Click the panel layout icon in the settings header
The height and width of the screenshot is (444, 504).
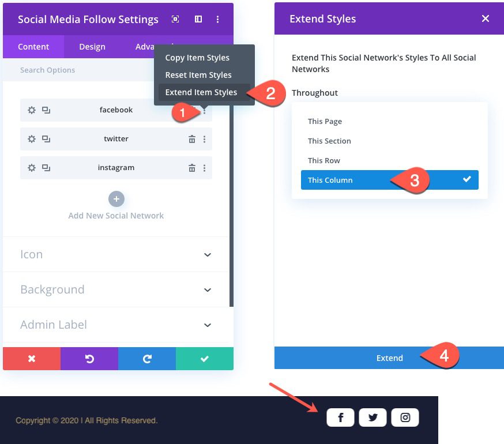pos(198,19)
